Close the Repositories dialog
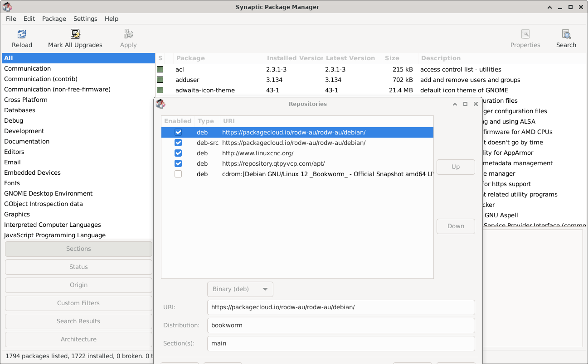The image size is (588, 364). point(476,104)
